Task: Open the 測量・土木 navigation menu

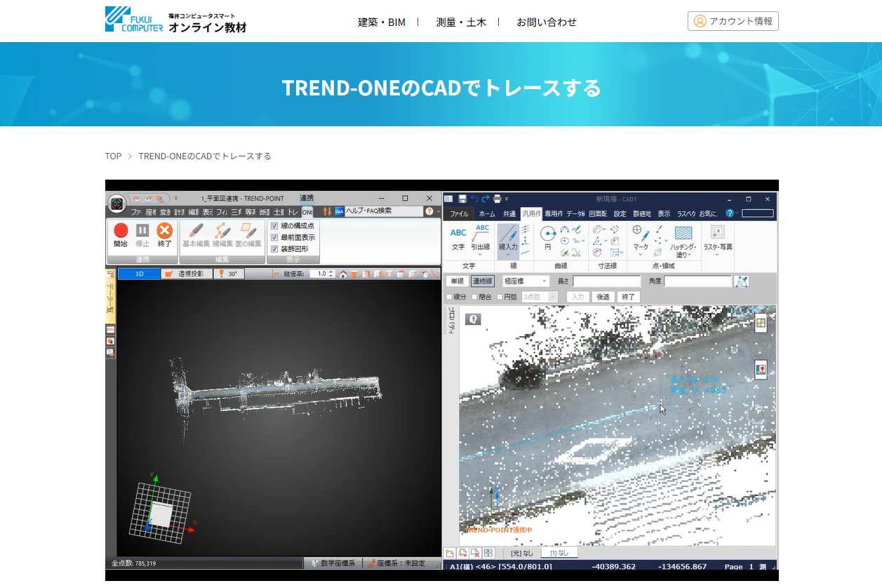Action: (462, 22)
